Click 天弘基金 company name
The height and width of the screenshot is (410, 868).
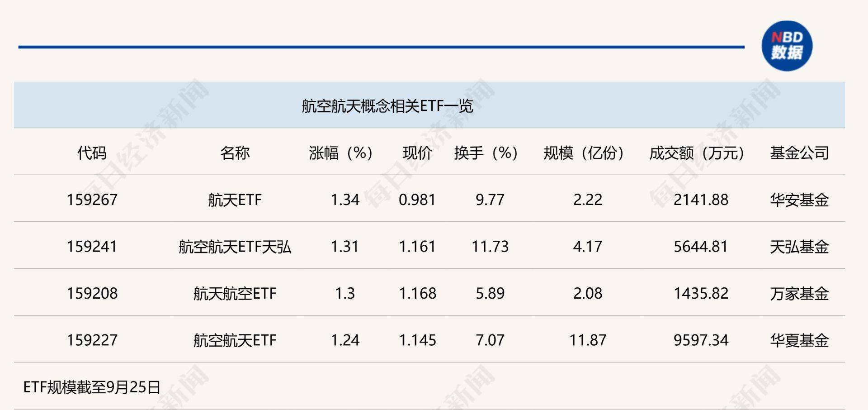[799, 247]
